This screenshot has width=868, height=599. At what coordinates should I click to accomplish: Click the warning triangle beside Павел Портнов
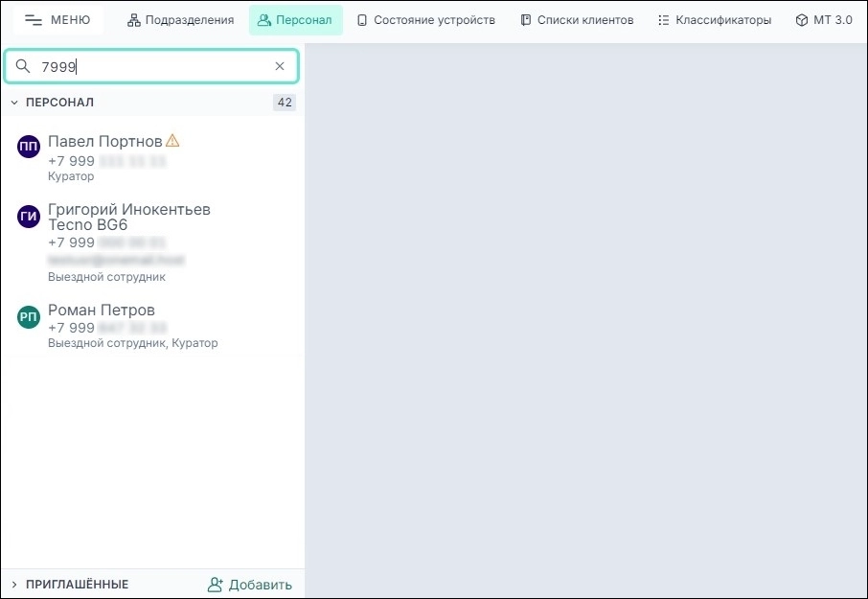coord(171,140)
